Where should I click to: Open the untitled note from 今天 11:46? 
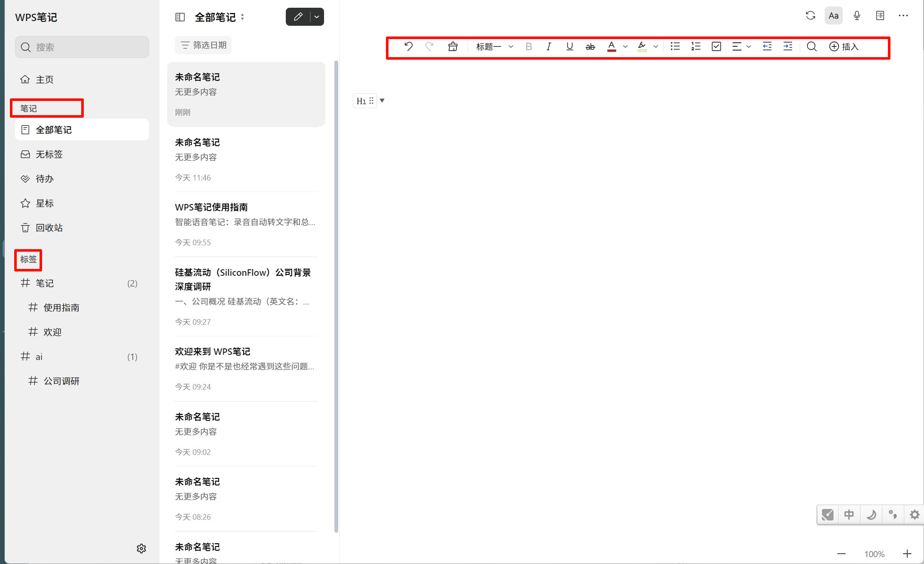246,159
